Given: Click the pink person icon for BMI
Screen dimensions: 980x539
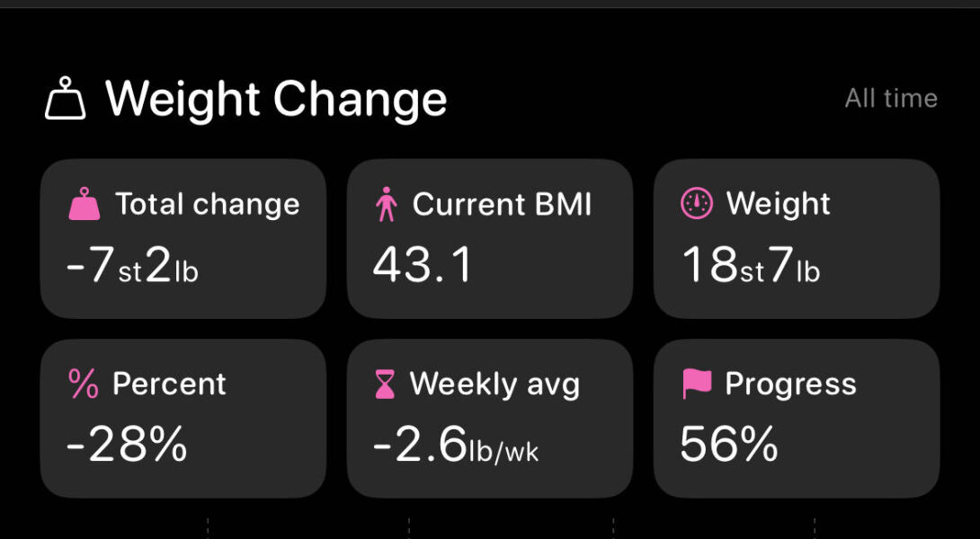Looking at the screenshot, I should click(387, 205).
